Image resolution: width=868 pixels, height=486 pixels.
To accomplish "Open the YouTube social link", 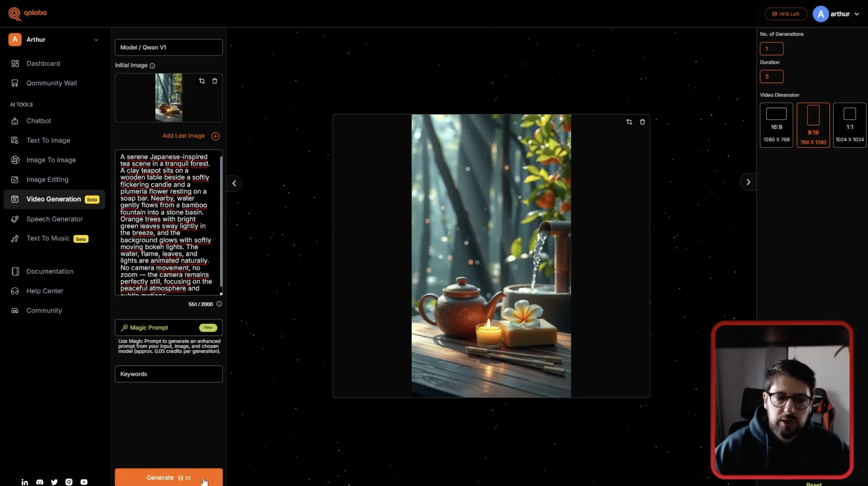I will [84, 482].
